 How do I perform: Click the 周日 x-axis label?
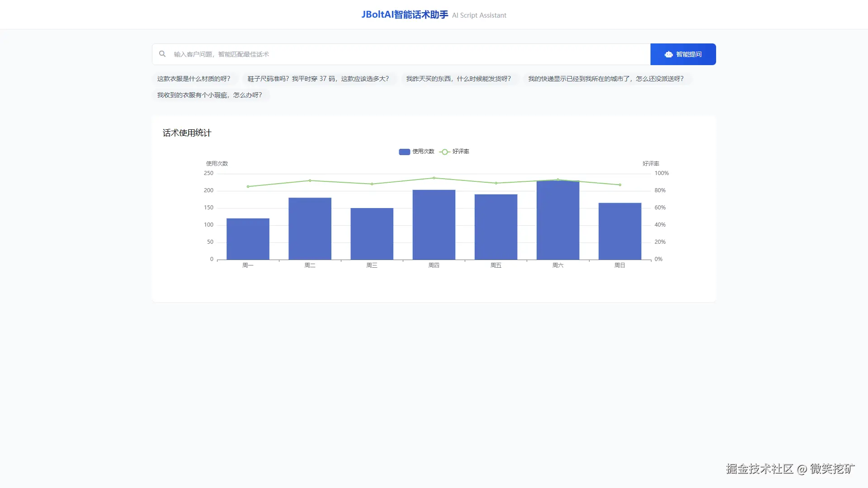(x=620, y=265)
